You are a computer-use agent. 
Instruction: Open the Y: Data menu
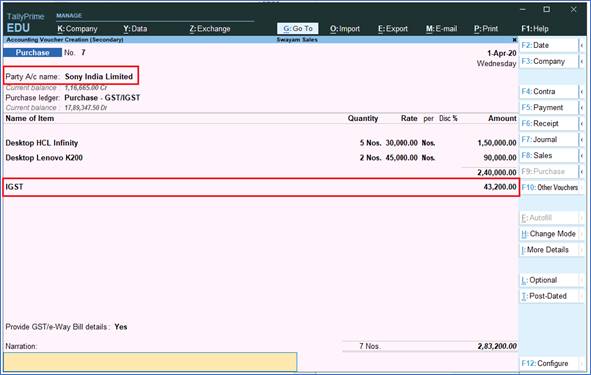tap(135, 29)
